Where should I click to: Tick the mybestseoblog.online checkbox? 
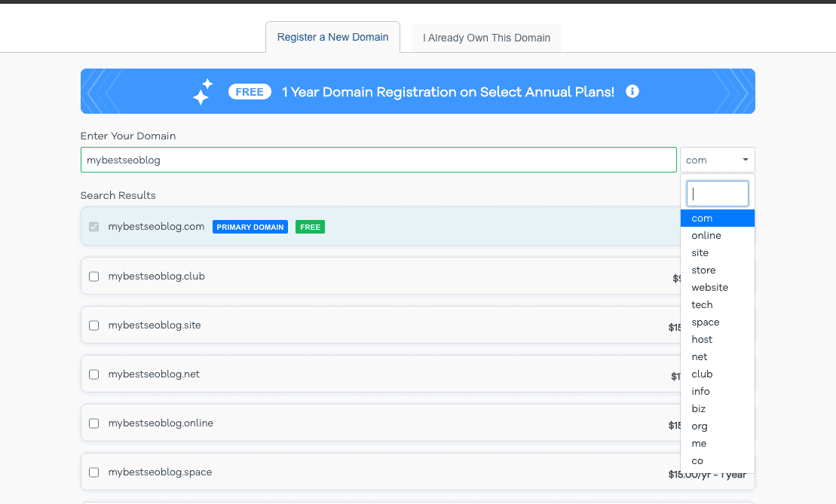[93, 423]
